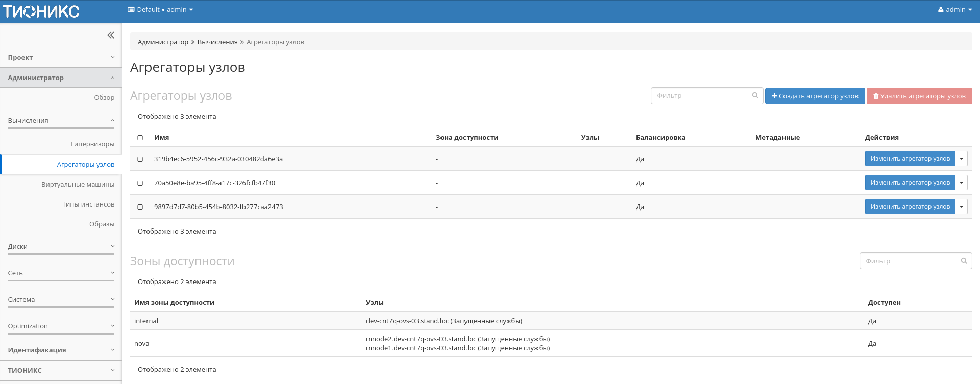Select checkbox for aggregator 9897d7d7-80b5-454b-8032-fb277caa2473
Image resolution: width=980 pixels, height=384 pixels.
click(140, 207)
